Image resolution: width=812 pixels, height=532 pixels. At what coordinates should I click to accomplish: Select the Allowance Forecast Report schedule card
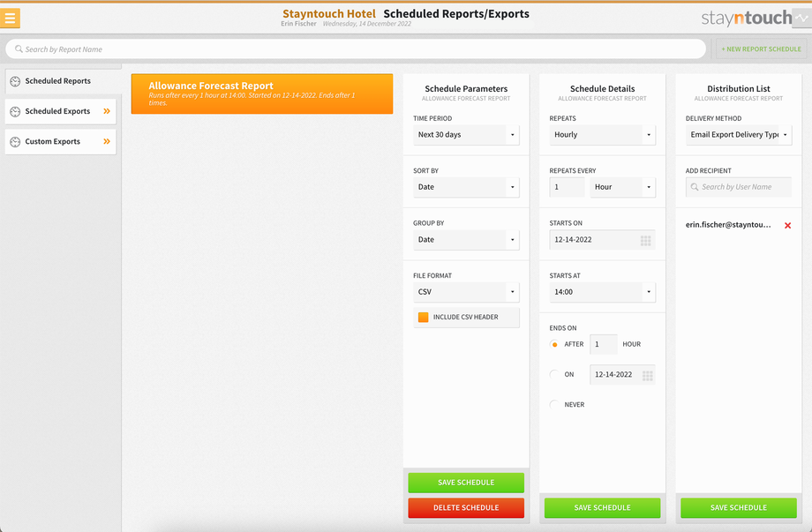click(262, 94)
